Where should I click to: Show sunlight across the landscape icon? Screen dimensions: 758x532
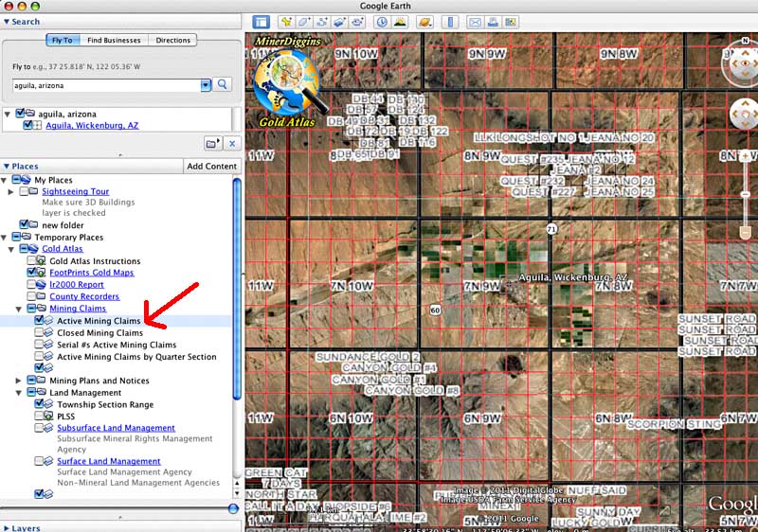tap(400, 22)
